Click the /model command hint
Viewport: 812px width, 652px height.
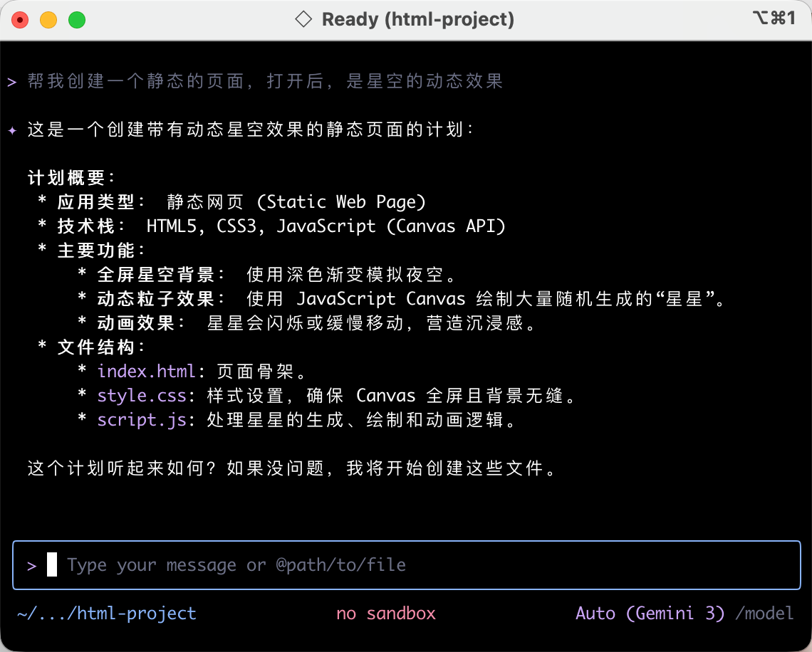(x=764, y=613)
